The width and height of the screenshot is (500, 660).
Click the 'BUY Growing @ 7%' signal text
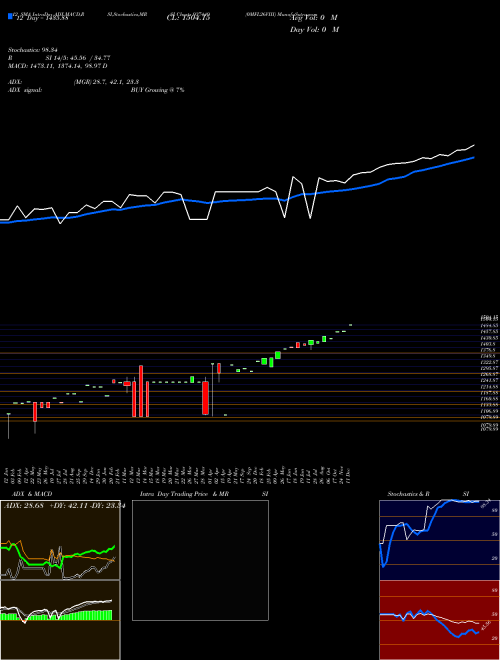coord(157,90)
